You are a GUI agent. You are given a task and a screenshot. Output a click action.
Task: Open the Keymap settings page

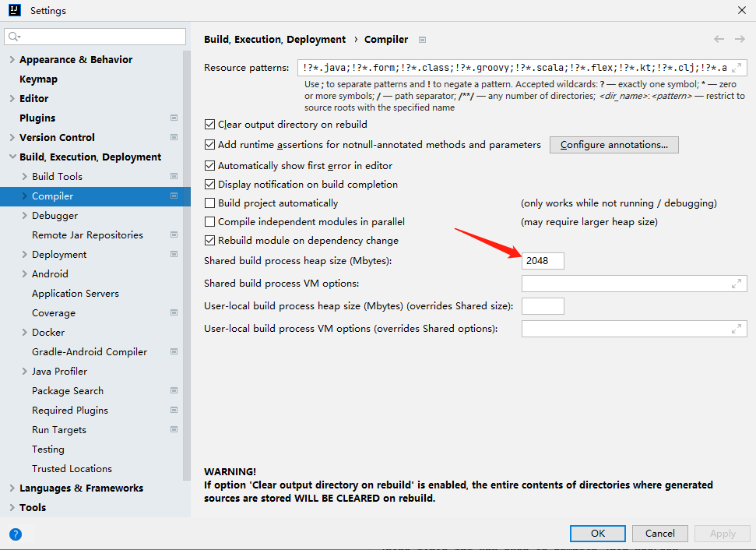(39, 79)
